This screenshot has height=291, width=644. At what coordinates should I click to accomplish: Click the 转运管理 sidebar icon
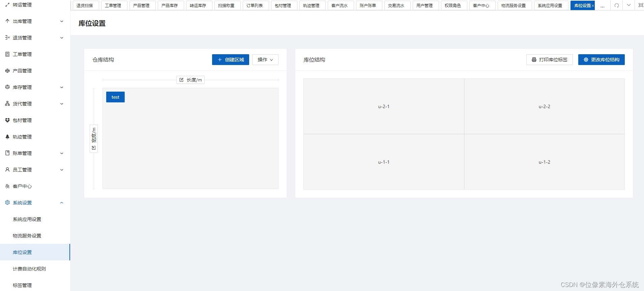point(7,5)
